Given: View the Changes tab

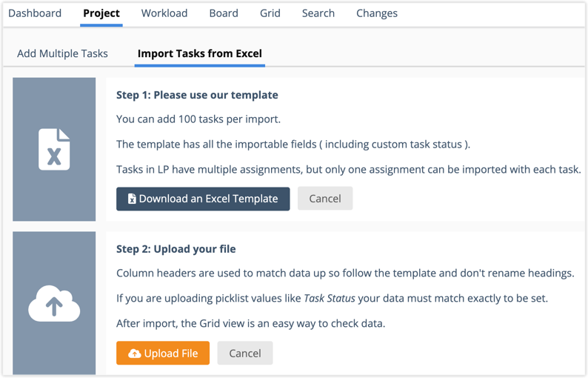Looking at the screenshot, I should 377,13.
